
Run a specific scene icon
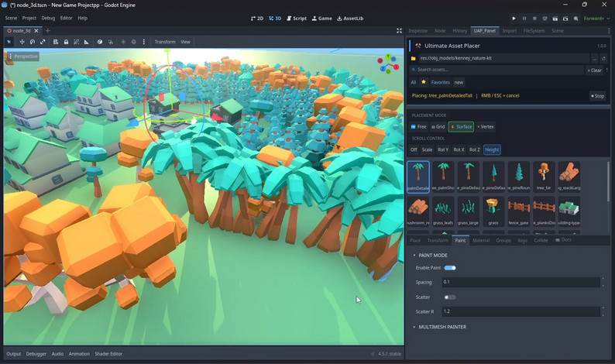coord(565,19)
